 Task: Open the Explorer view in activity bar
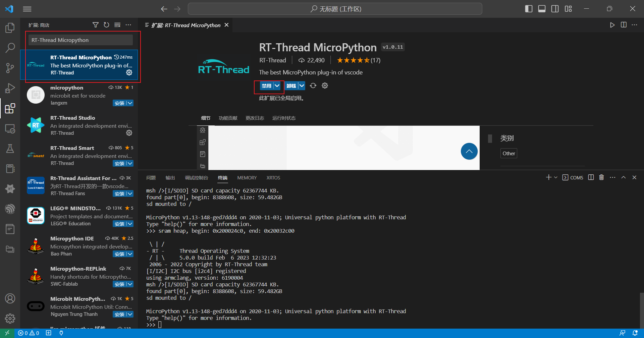[x=10, y=28]
